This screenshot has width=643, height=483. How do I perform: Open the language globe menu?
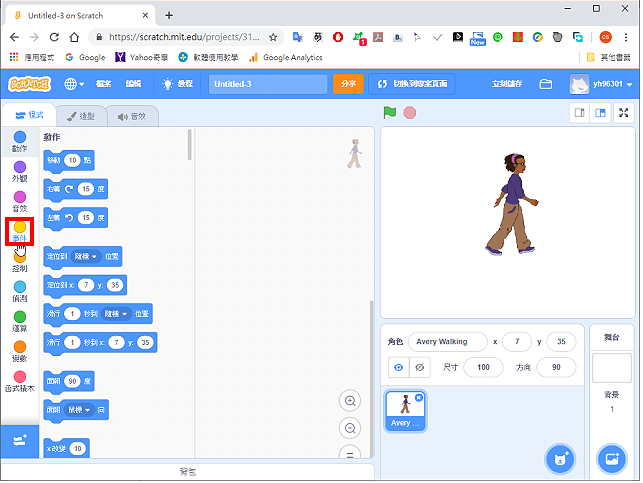74,84
